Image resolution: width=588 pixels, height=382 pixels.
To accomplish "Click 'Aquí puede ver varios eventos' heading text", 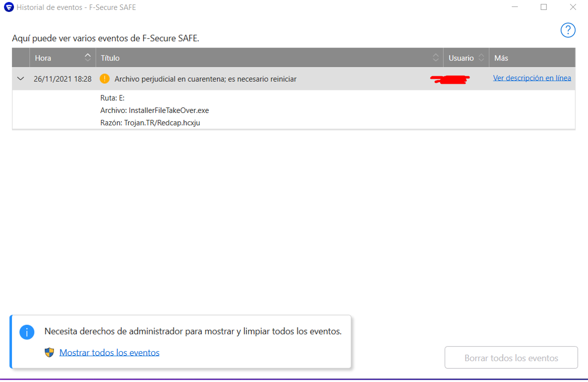I will 106,38.
